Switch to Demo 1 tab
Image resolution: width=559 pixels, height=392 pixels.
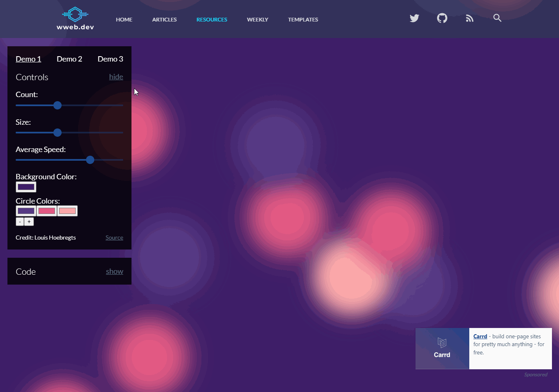click(29, 59)
